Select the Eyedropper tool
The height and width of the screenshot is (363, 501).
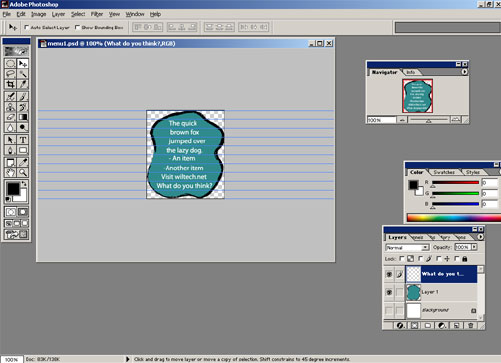[x=23, y=162]
